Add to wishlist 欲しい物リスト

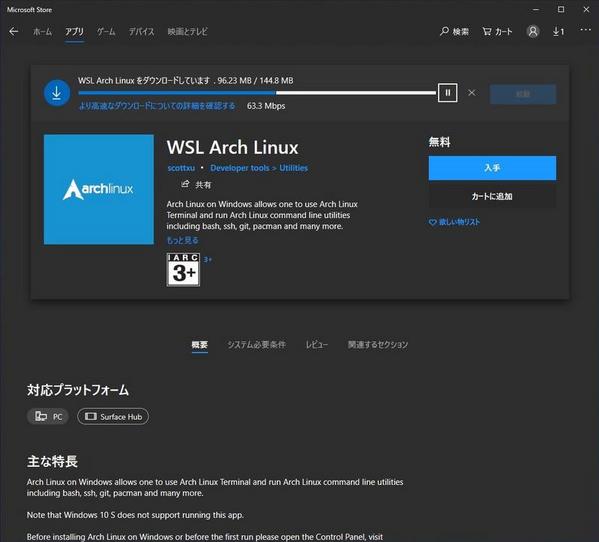tap(454, 222)
